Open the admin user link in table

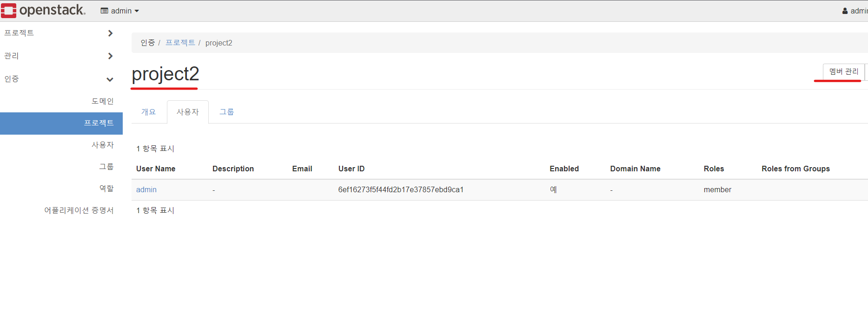click(146, 189)
